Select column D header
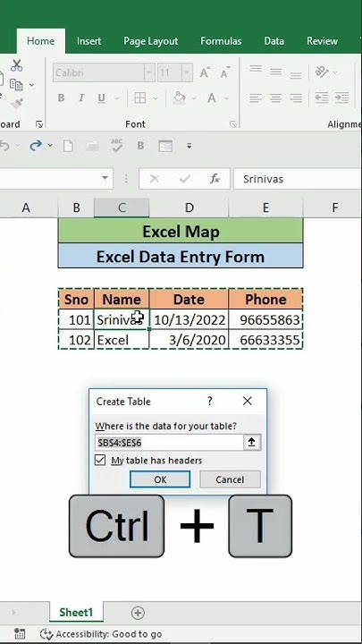This screenshot has width=362, height=644. 189,208
